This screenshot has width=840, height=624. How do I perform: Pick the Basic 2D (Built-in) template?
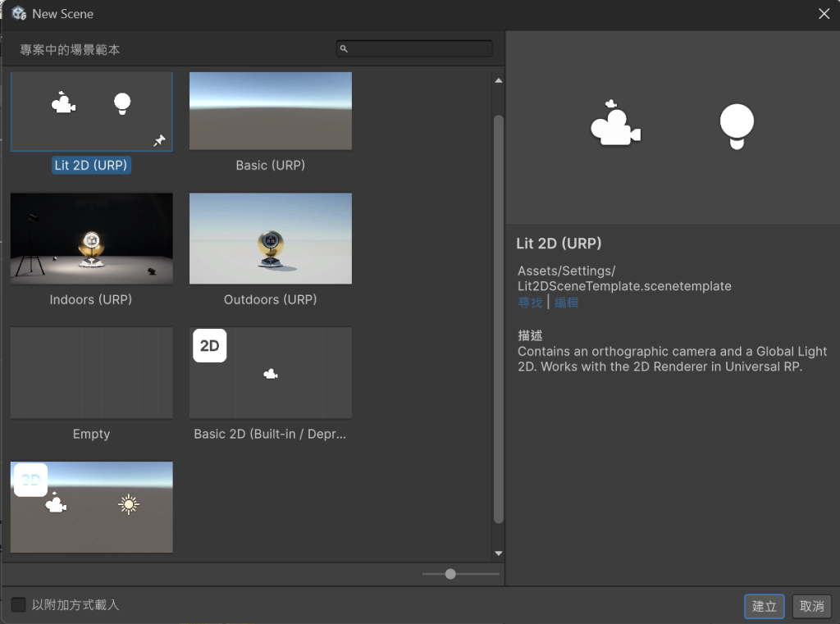point(271,373)
